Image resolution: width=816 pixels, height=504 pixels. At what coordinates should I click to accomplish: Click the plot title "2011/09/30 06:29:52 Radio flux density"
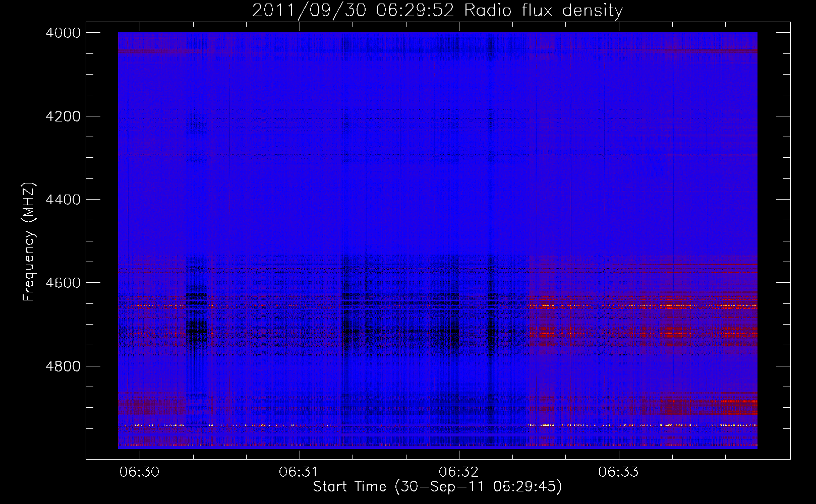(x=437, y=10)
